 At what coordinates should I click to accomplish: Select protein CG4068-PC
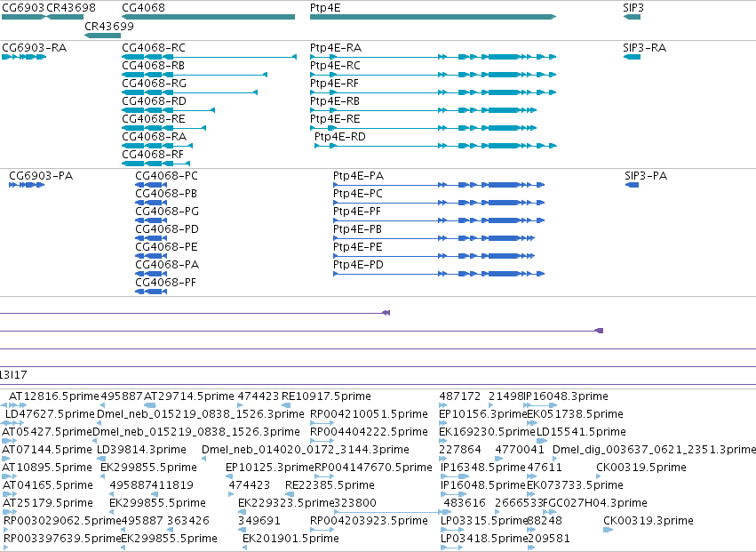click(x=166, y=176)
